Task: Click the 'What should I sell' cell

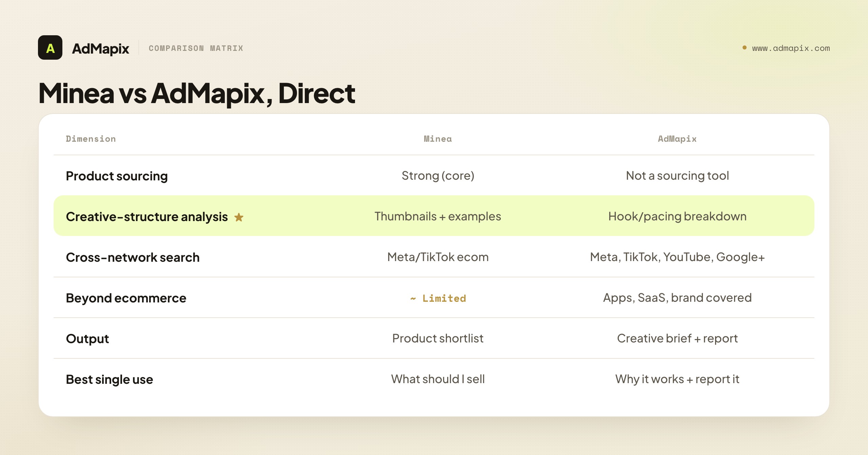Action: point(438,379)
